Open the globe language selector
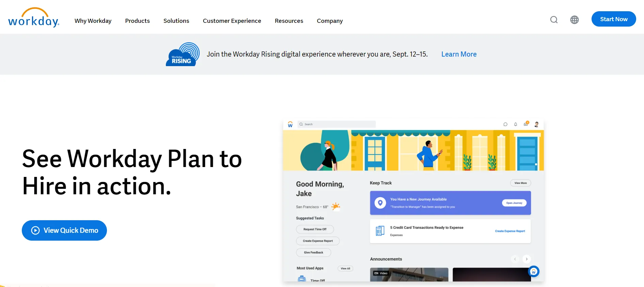 click(575, 20)
